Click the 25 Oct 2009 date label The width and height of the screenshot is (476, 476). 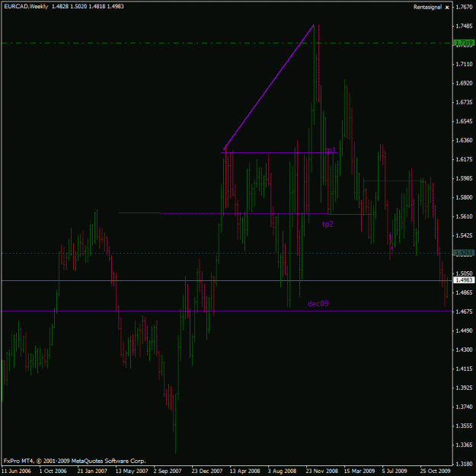(x=436, y=471)
